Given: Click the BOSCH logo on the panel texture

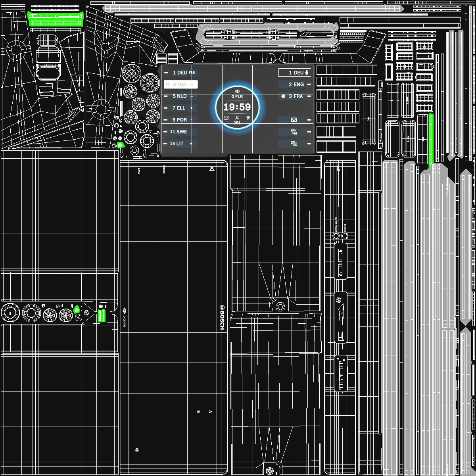Looking at the screenshot, I should pos(221,317).
